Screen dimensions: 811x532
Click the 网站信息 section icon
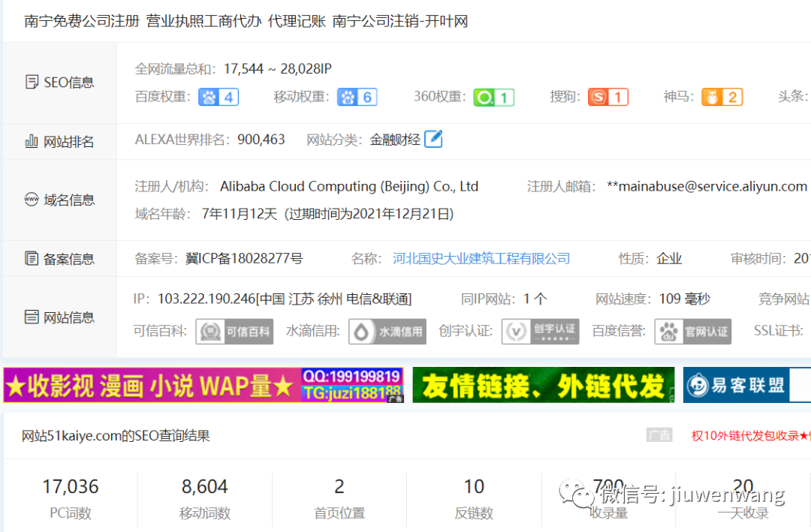[x=32, y=317]
